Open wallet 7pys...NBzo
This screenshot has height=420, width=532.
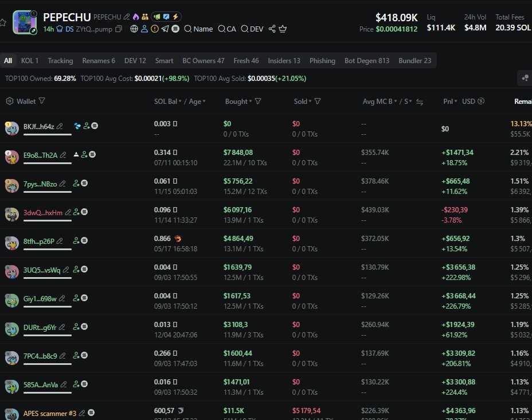[40, 184]
